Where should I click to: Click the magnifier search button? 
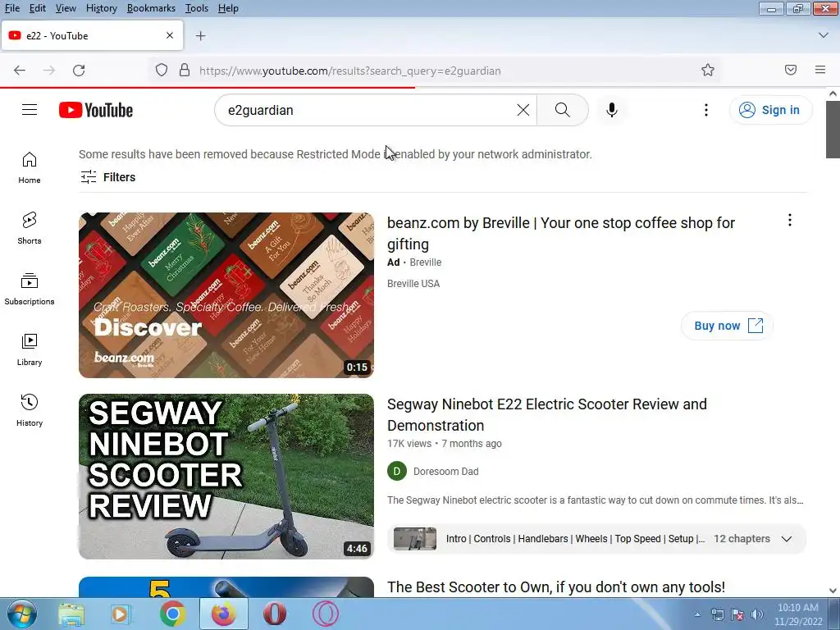(x=562, y=110)
